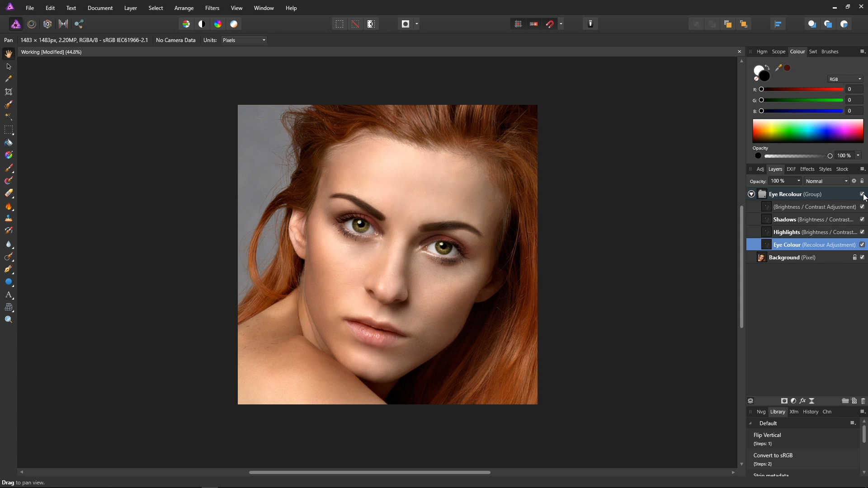The width and height of the screenshot is (868, 488).
Task: Open the Units Pixels dropdown
Action: [244, 40]
